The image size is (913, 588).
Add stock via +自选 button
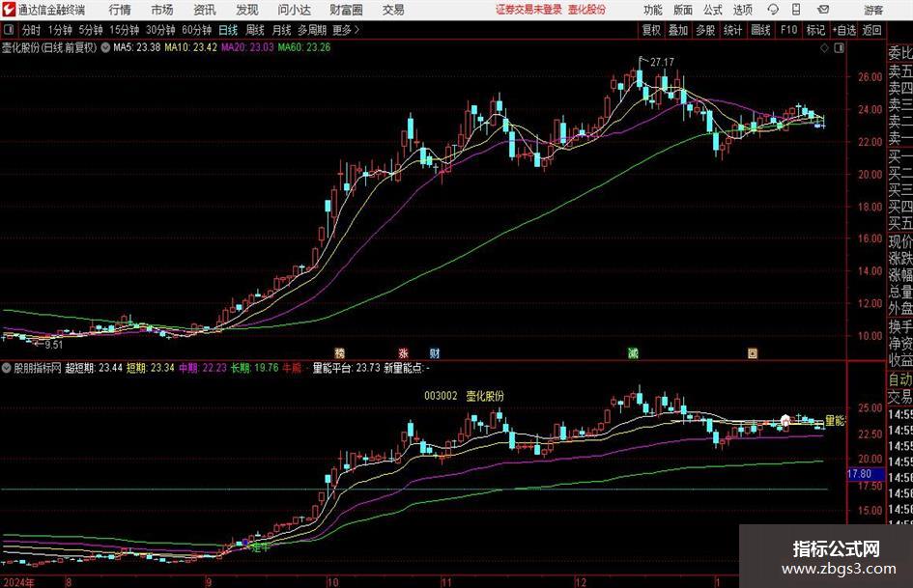click(843, 30)
